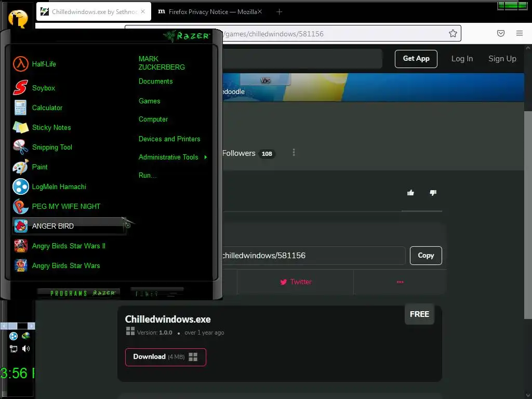Open Angry Birds Star Wars II
This screenshot has height=399, width=532.
[69, 246]
